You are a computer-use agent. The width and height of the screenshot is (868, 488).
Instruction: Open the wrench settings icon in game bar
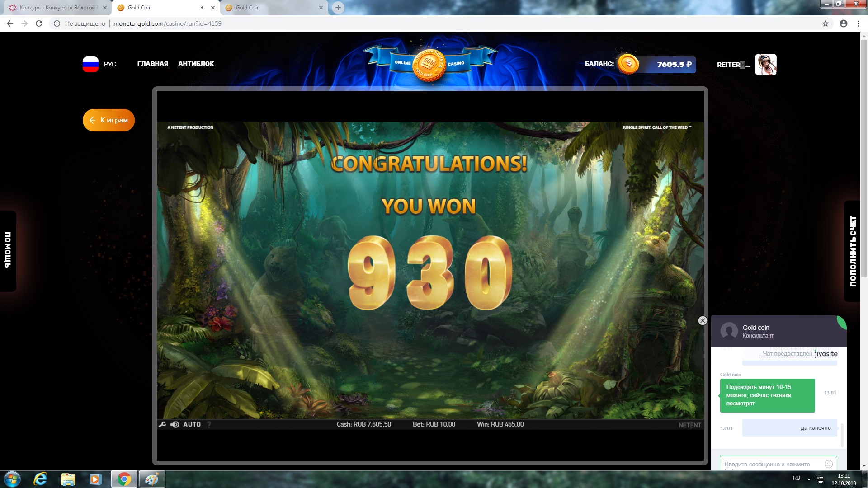coord(162,424)
